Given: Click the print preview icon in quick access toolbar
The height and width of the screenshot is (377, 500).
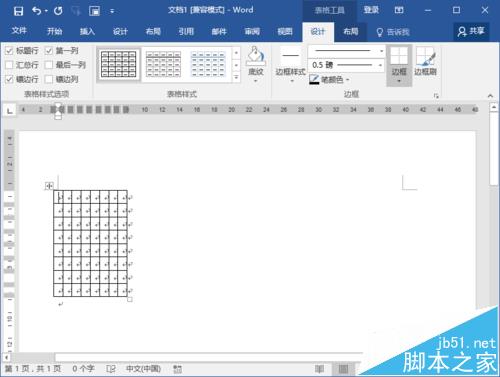Looking at the screenshot, I should (94, 11).
